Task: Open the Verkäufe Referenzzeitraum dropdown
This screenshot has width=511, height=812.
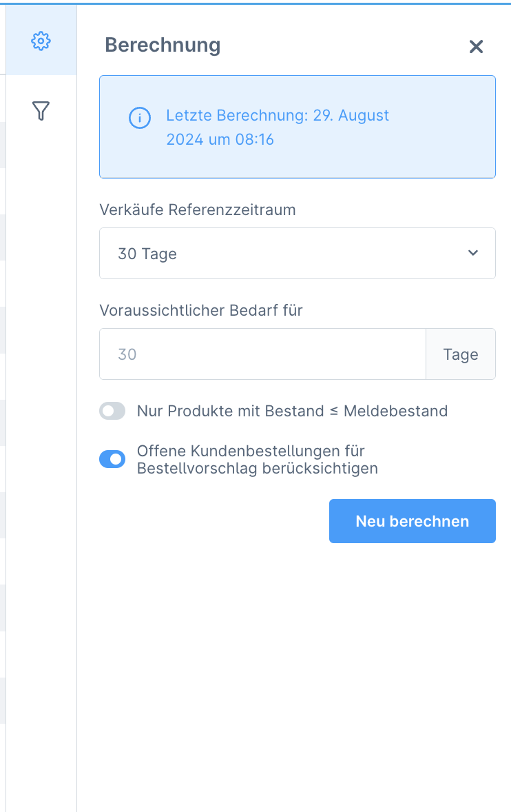Action: (x=298, y=253)
